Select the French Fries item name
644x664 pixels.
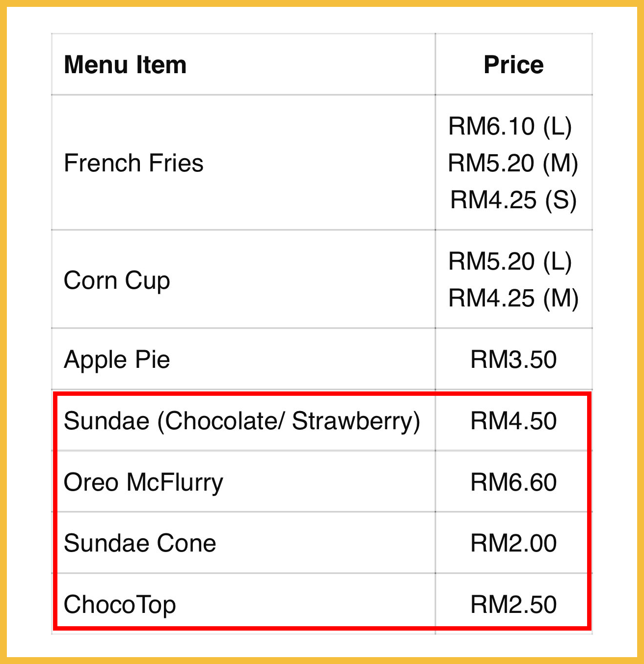(x=134, y=163)
